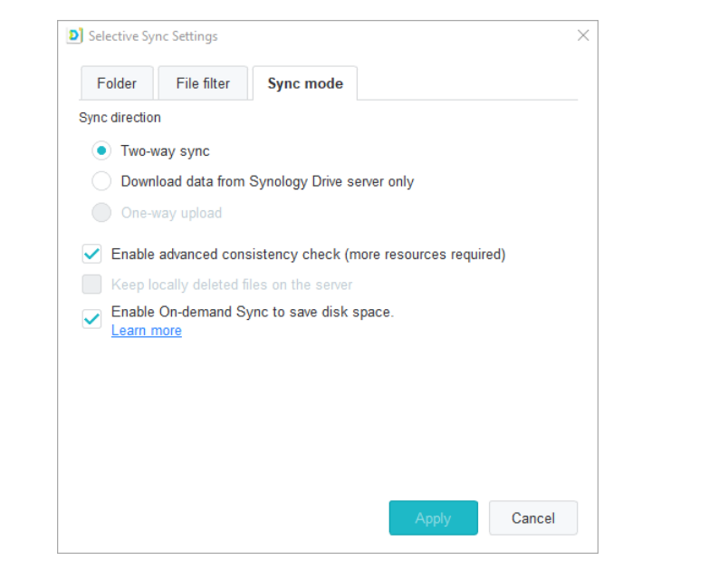Click the Selective Sync Settings title text
Viewport: 728px width, 580px height.
153,36
